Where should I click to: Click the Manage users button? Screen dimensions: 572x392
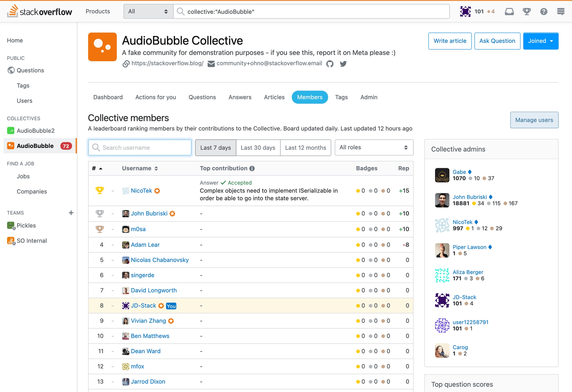534,120
